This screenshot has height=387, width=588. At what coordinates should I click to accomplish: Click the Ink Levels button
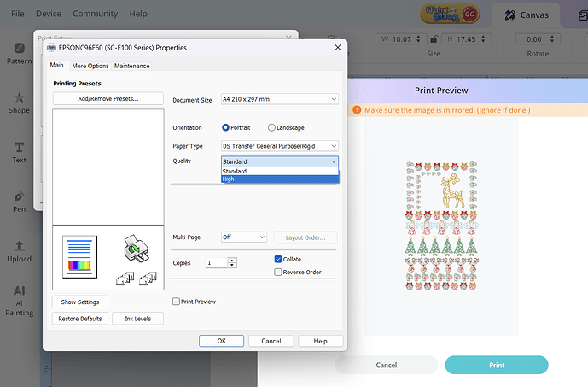137,319
